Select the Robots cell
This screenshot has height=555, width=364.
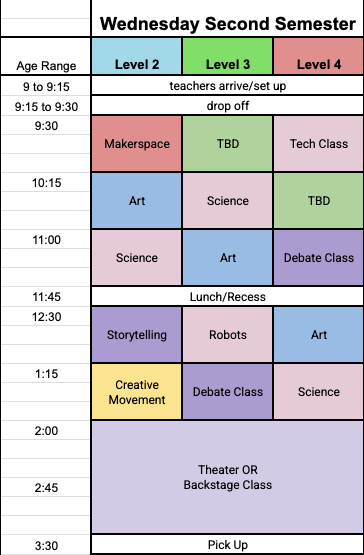pyautogui.click(x=228, y=334)
